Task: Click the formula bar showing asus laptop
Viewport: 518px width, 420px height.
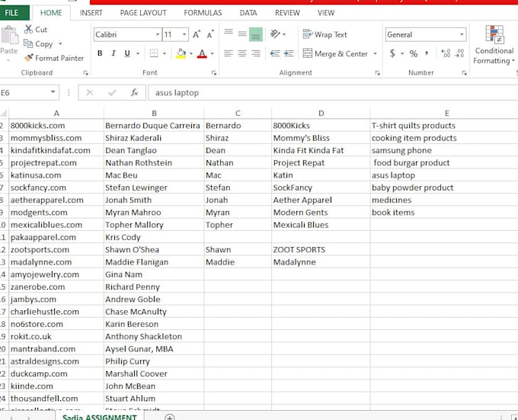Action: [x=333, y=92]
